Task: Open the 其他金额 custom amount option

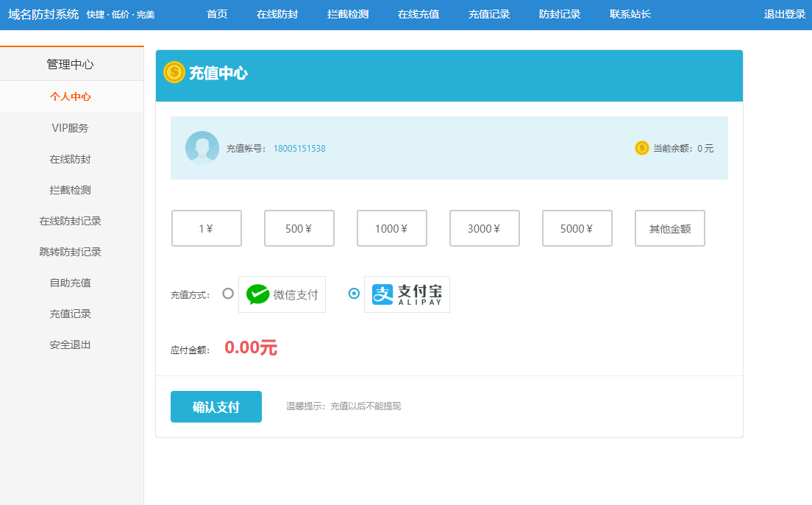Action: coord(670,228)
